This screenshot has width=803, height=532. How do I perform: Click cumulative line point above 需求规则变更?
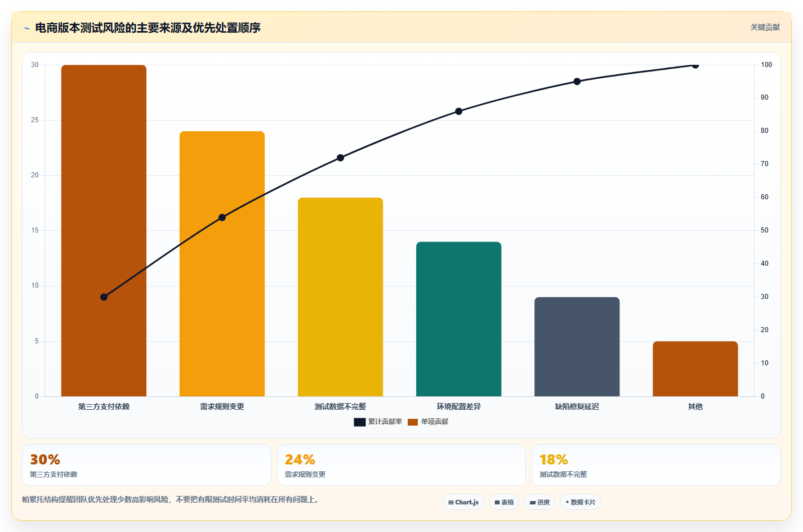click(x=222, y=217)
